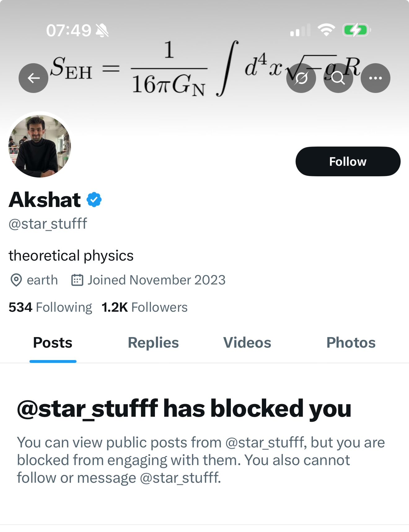View the 534 Following list

pos(50,307)
